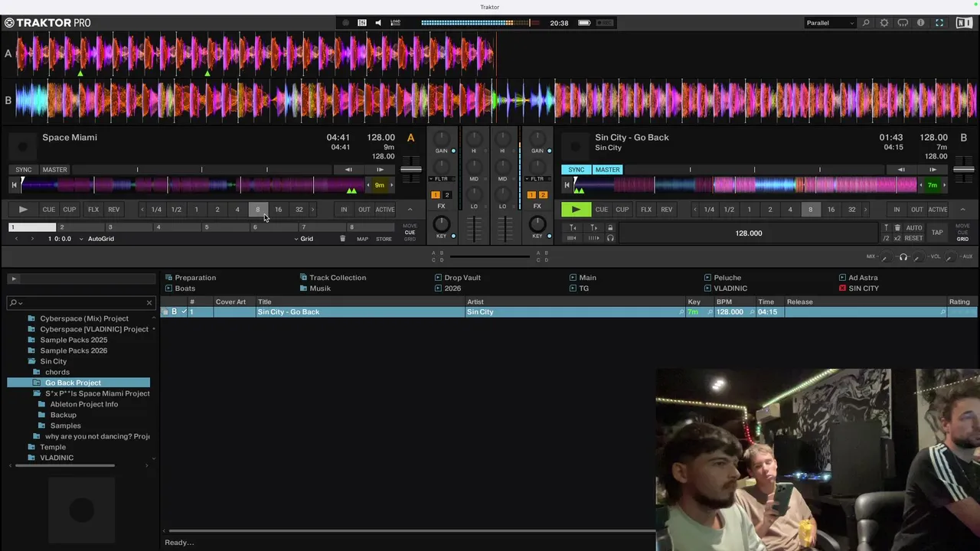Image resolution: width=980 pixels, height=551 pixels.
Task: Adjust Deck A tempo fader
Action: [411, 170]
